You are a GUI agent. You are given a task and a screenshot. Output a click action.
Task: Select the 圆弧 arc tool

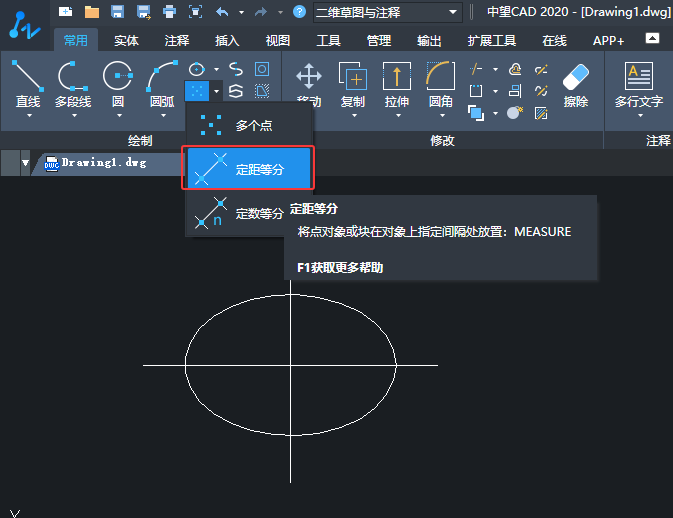tap(162, 83)
